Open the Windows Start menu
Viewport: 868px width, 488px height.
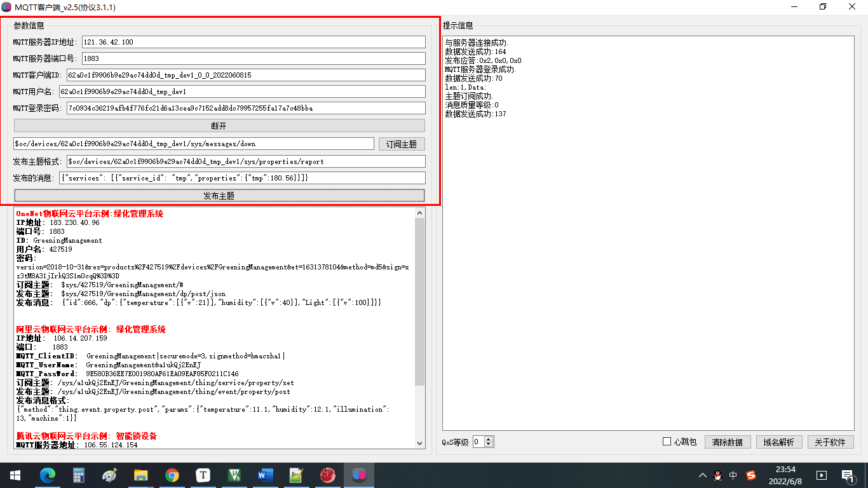(x=15, y=475)
